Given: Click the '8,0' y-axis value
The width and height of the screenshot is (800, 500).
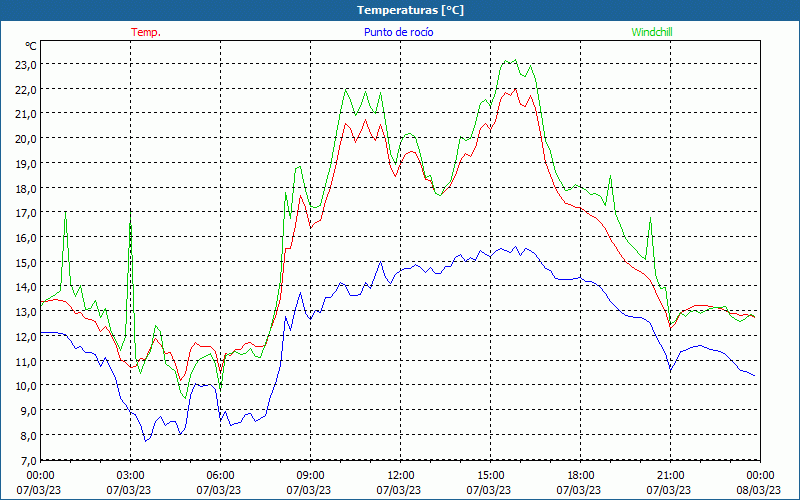Looking at the screenshot, I should pyautogui.click(x=29, y=436).
